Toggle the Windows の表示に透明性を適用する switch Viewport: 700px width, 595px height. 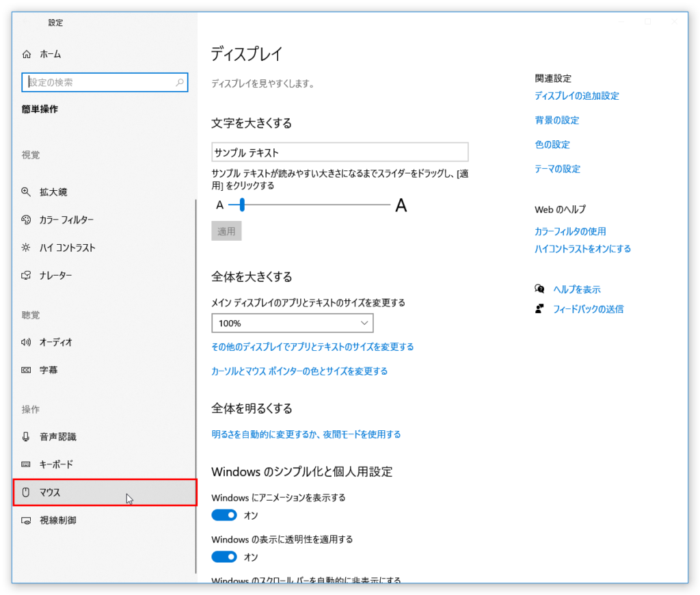pos(224,557)
